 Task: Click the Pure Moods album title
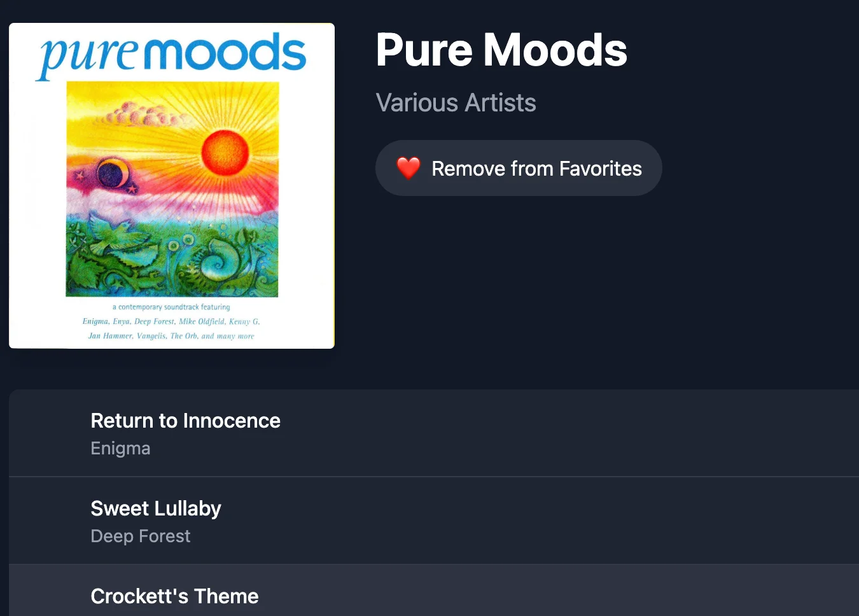(x=501, y=50)
